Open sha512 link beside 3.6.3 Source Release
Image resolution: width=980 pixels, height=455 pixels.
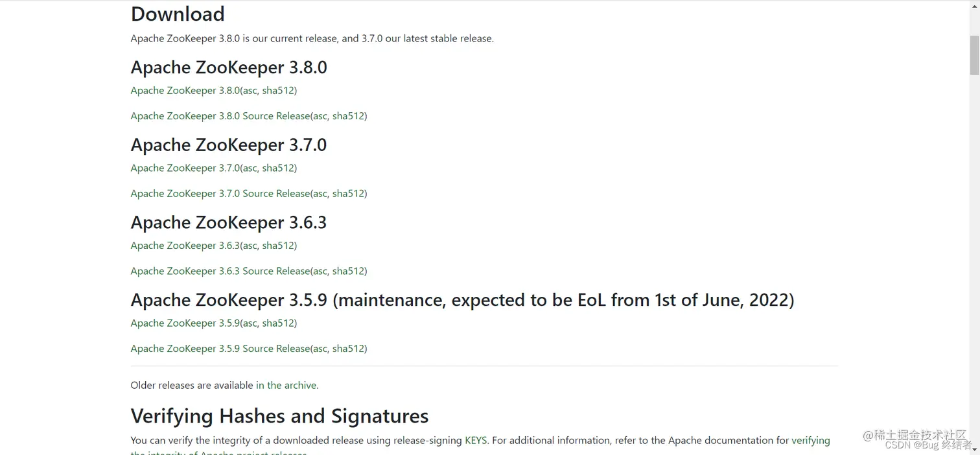click(x=348, y=271)
